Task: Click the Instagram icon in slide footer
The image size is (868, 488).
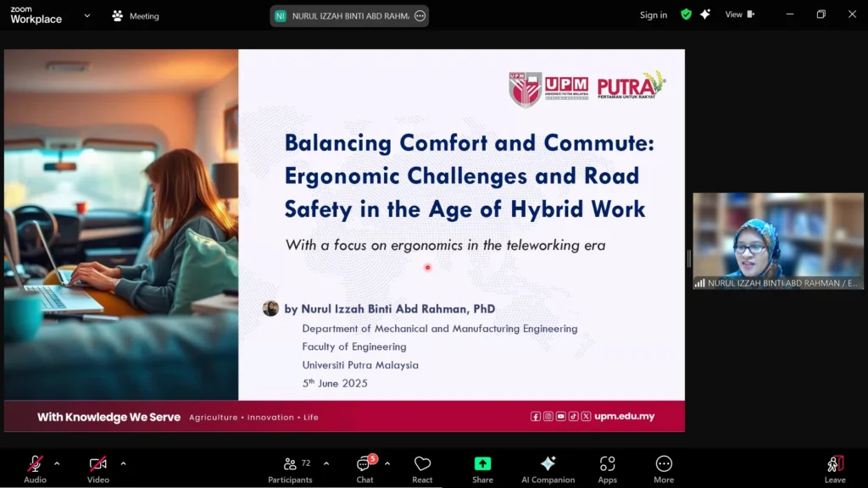Action: [548, 417]
